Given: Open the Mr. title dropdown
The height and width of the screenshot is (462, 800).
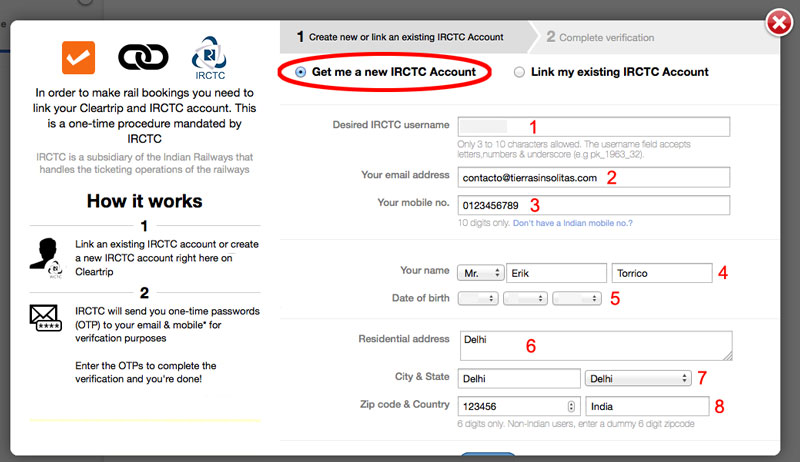Looking at the screenshot, I should click(481, 273).
